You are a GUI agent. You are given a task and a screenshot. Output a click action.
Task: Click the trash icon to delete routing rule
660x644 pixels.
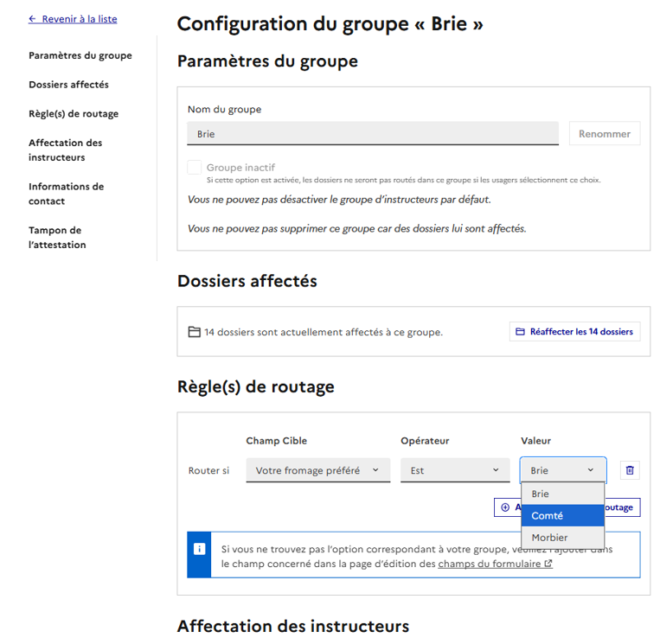click(630, 470)
